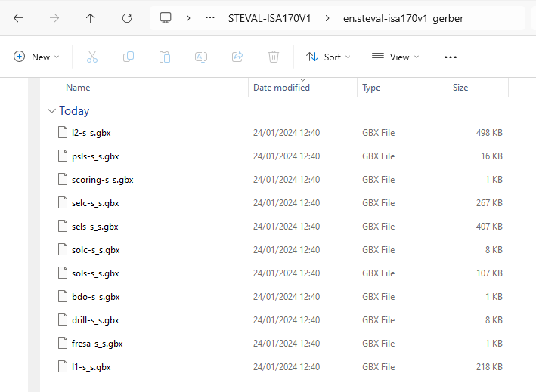
Task: Expand the chevron after the monitor icon
Action: coord(188,18)
